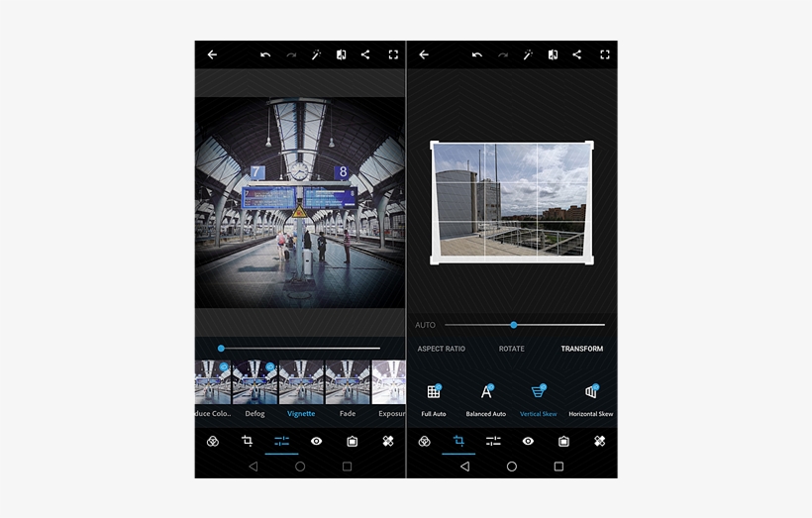Click bottom-right crop handle

590,260
